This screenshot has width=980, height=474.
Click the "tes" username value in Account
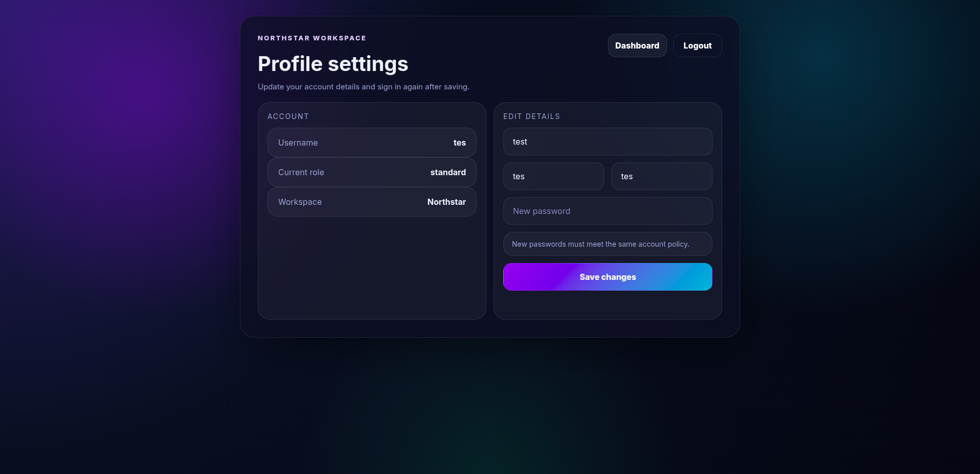459,143
